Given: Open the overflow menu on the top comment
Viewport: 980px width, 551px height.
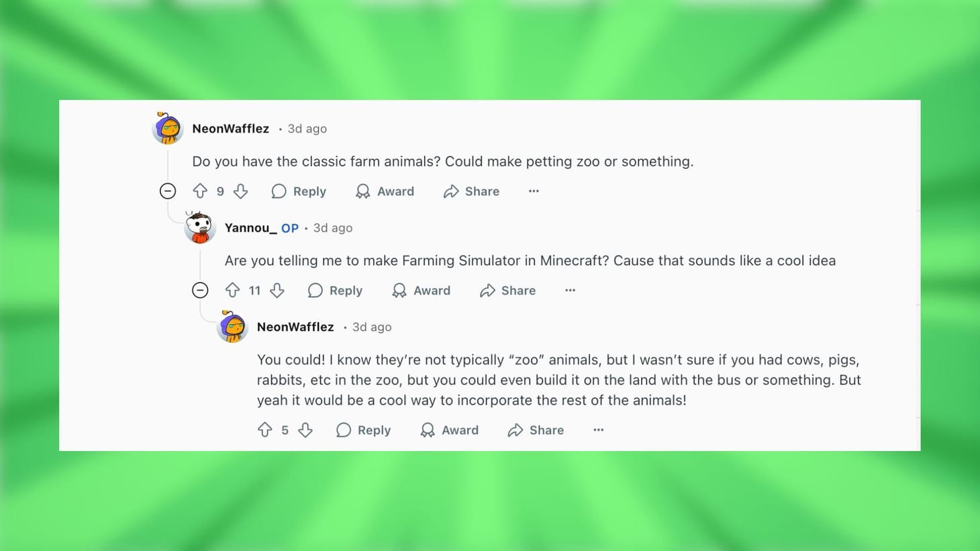Looking at the screenshot, I should coord(533,191).
